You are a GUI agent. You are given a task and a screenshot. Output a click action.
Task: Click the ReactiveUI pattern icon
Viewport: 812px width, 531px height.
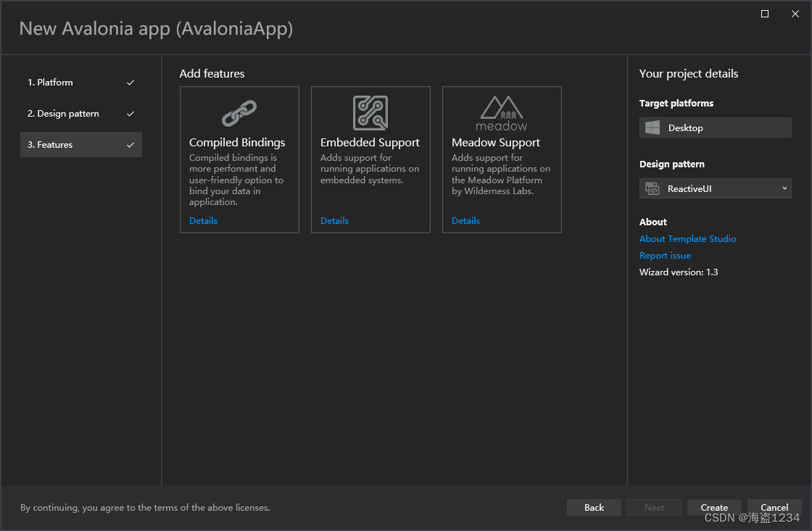coord(652,189)
